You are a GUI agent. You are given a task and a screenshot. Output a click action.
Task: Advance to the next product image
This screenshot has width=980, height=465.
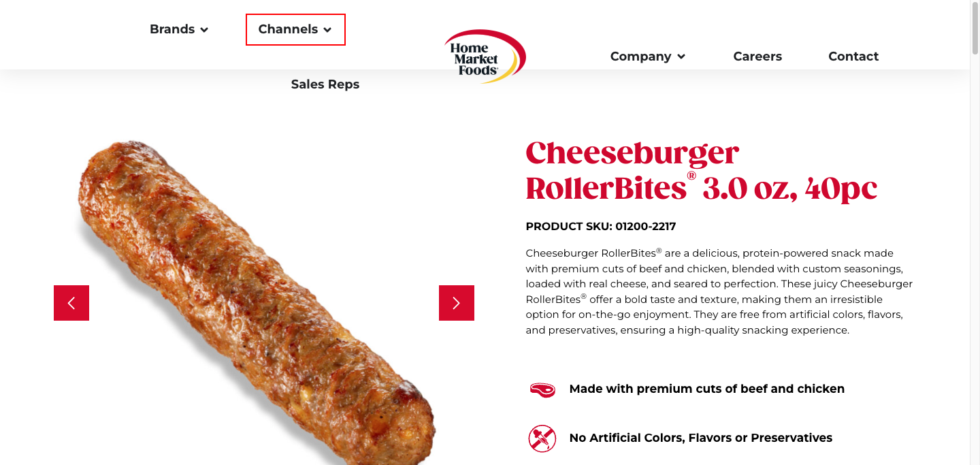pos(457,303)
